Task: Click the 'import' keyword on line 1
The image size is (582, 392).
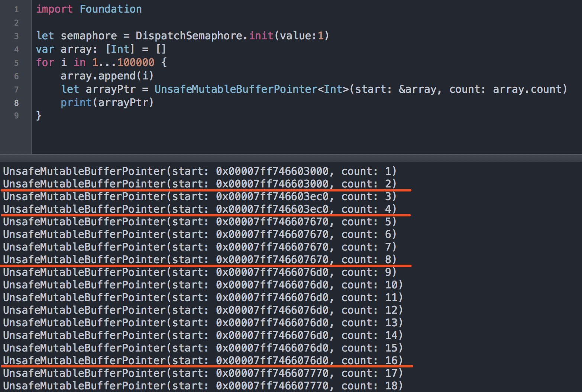Action: [x=54, y=9]
